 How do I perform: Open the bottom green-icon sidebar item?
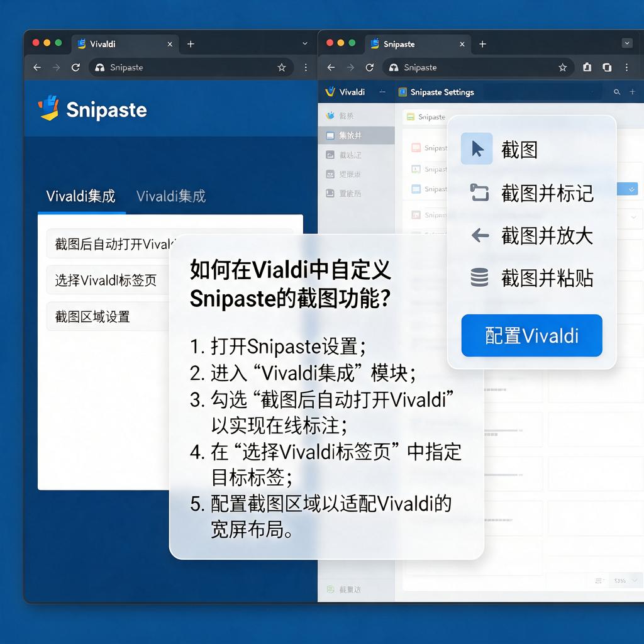tap(356, 589)
